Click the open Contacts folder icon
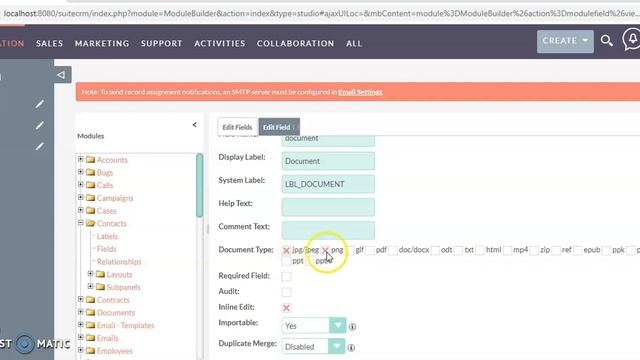Image resolution: width=640 pixels, height=360 pixels. [91, 223]
